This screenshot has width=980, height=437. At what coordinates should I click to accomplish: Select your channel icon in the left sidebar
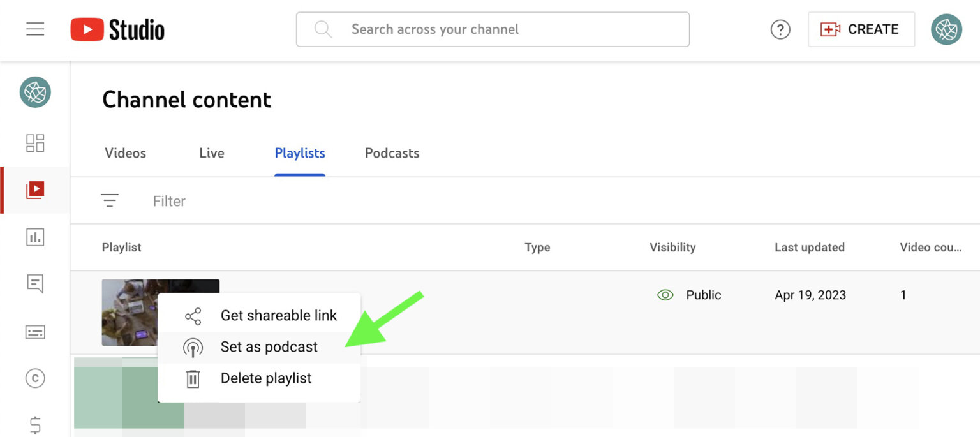[x=35, y=93]
